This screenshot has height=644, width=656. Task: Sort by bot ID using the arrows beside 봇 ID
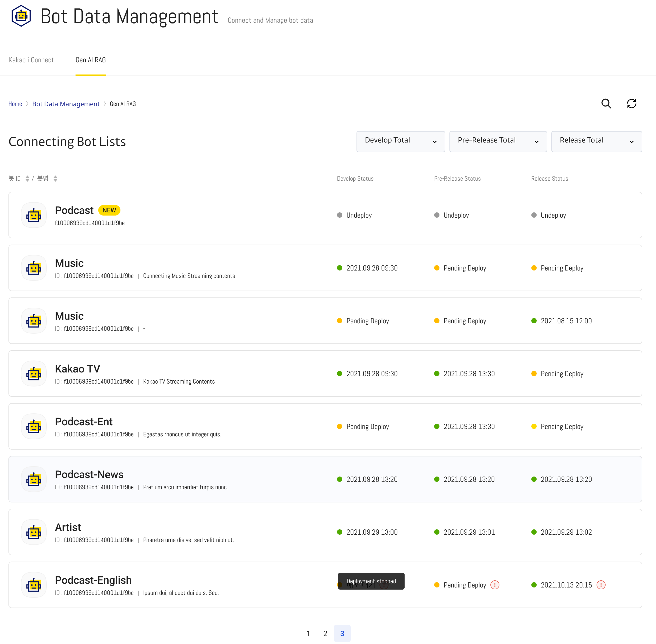[x=27, y=179]
